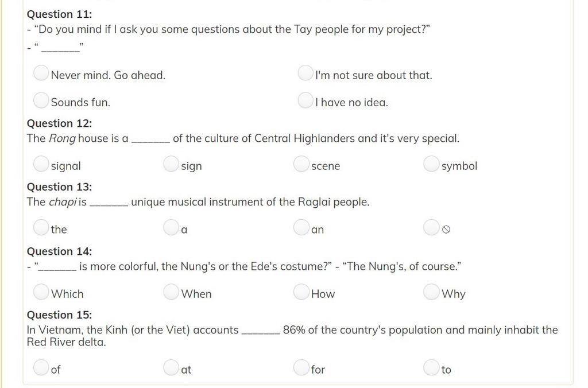Pick article 'an' for Question 13
Viewport: 588px width, 388px height.
point(301,227)
